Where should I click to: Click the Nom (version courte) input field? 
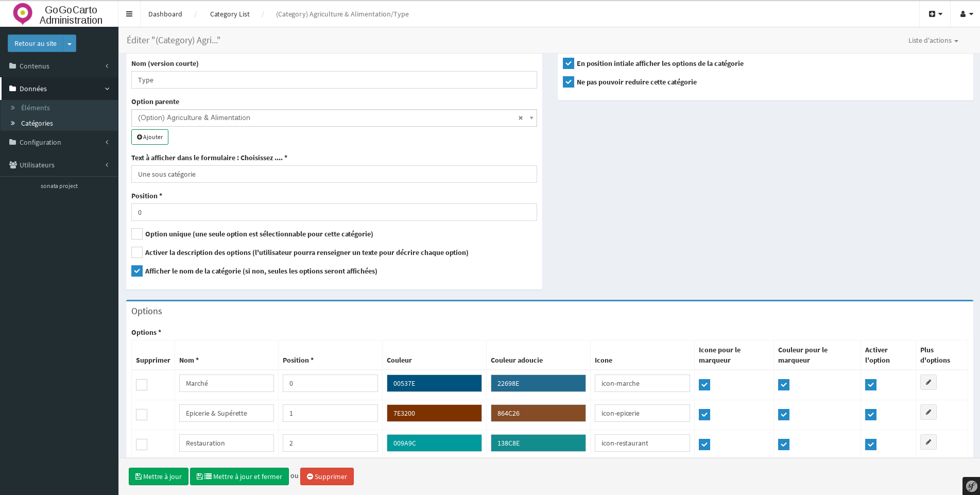coord(334,80)
